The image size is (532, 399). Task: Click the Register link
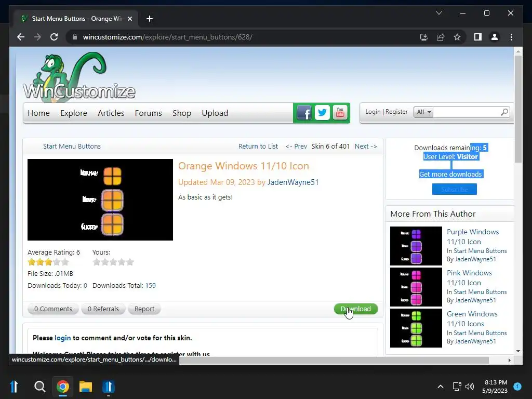point(396,112)
